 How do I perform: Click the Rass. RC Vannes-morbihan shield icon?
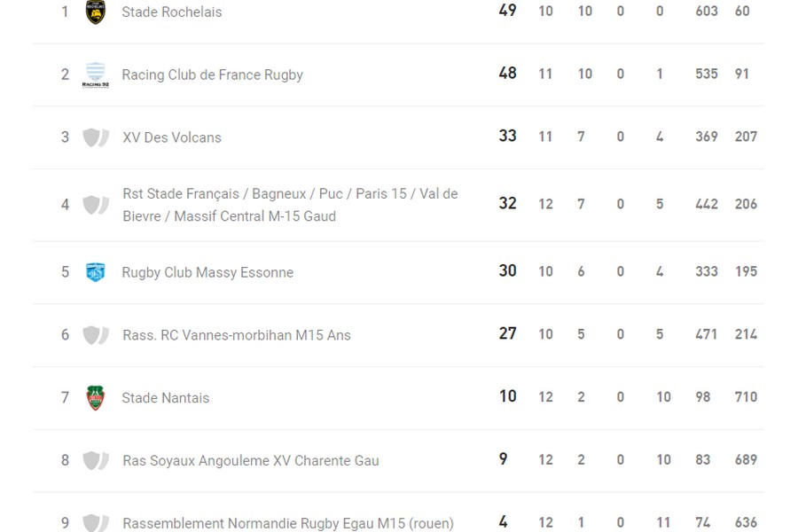pyautogui.click(x=95, y=335)
